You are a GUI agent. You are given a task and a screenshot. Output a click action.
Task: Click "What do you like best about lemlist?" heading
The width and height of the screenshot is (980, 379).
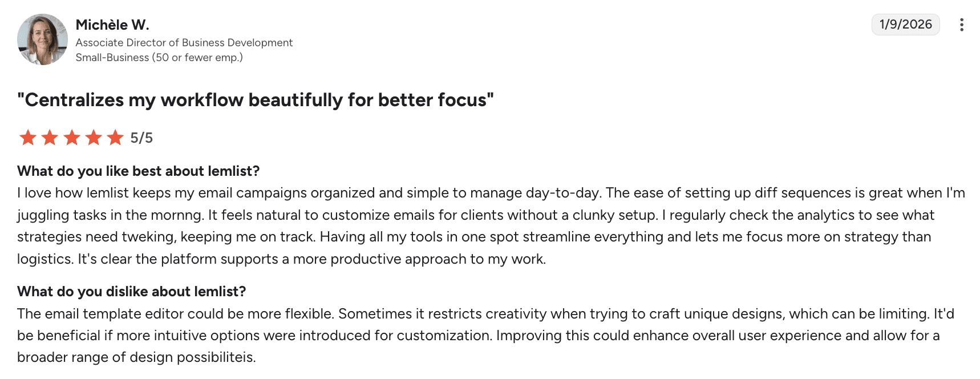pos(138,171)
